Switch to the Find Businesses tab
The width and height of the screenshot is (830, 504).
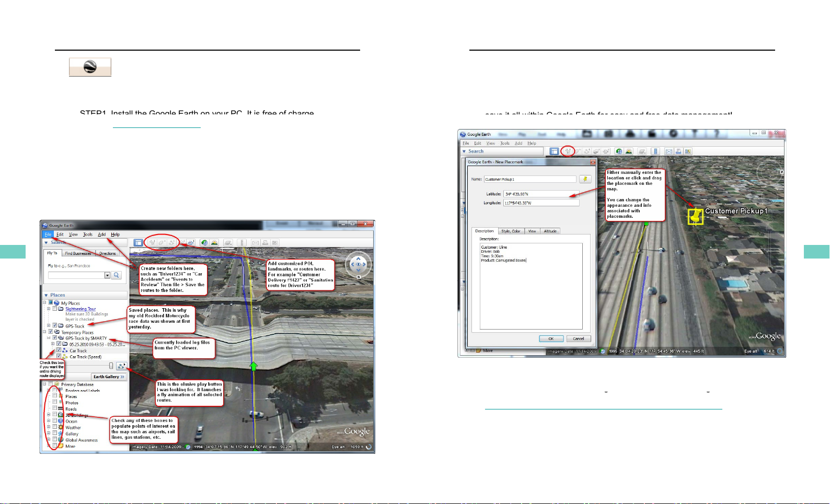click(x=78, y=253)
